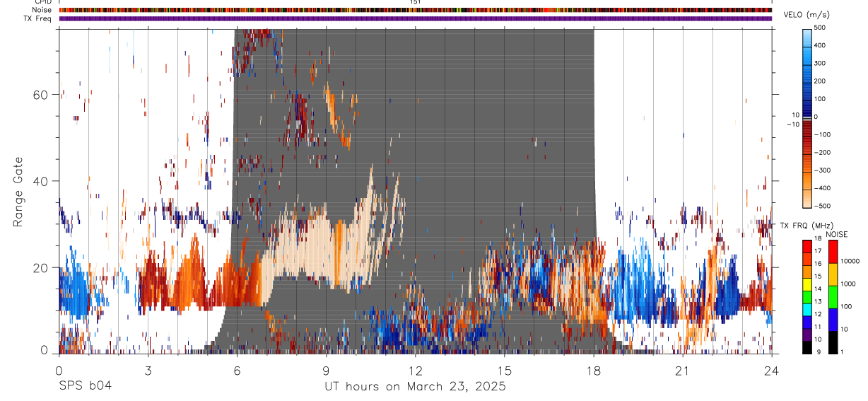The image size is (868, 401).
Task: Click the NOISE legend title
Action: (835, 234)
